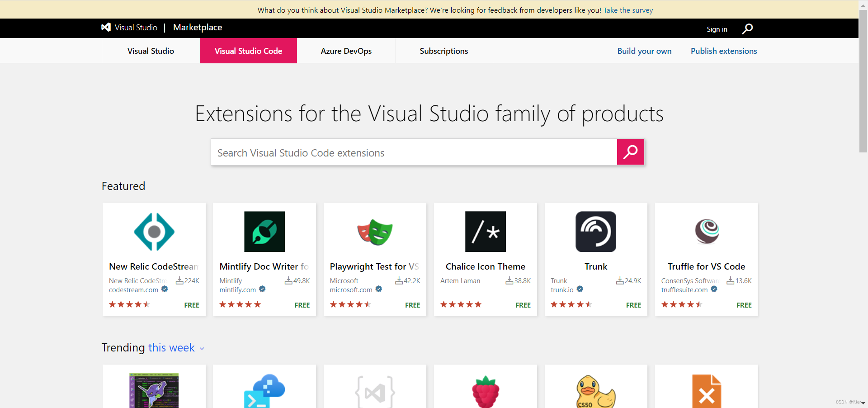Open trending extension with raspberry icon
Viewport: 868px width, 408px height.
tap(486, 392)
